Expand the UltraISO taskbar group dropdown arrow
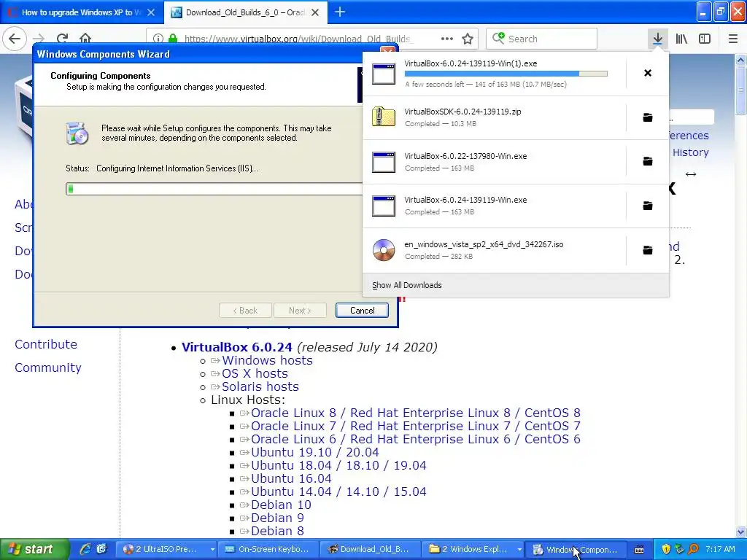The image size is (747, 560). (x=212, y=550)
